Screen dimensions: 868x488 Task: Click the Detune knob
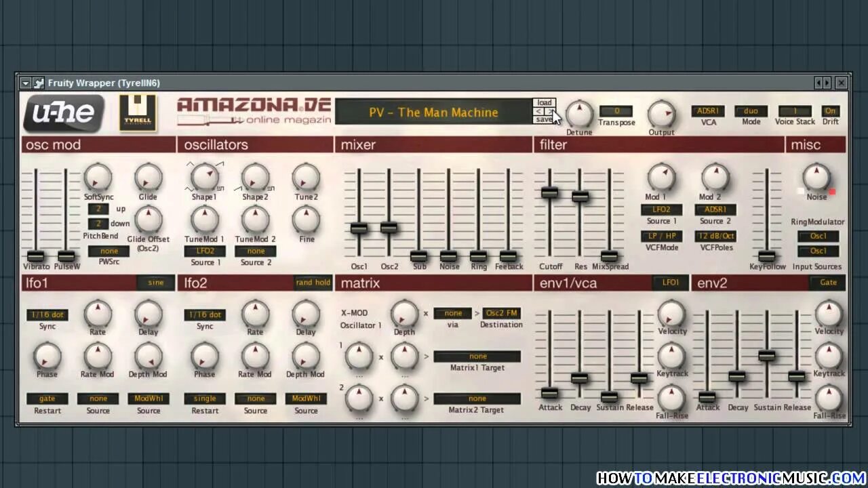click(x=579, y=114)
